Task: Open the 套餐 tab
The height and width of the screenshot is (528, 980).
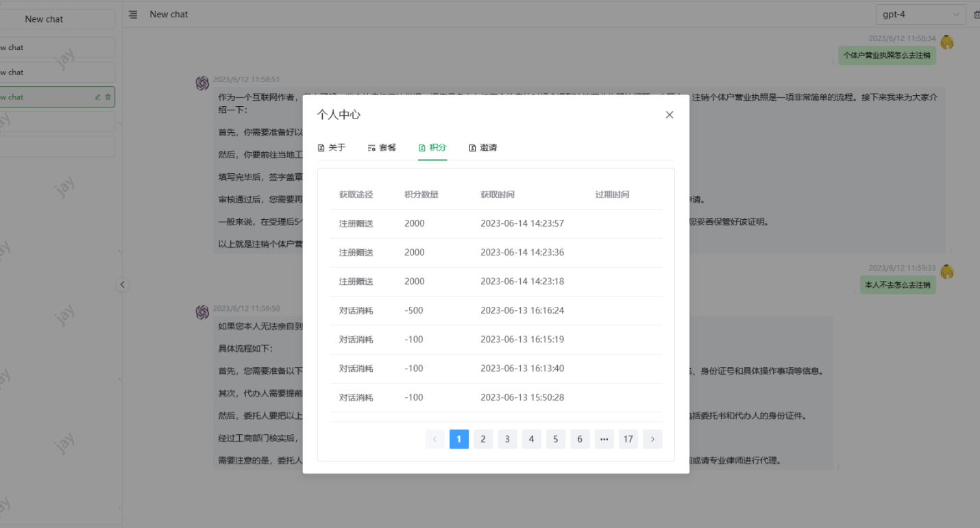Action: coord(382,148)
